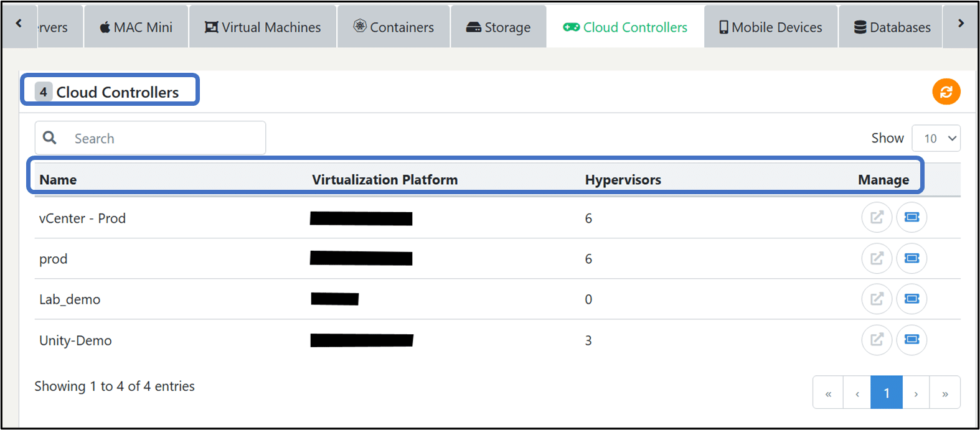The height and width of the screenshot is (430, 980).
Task: Go to next page of results
Action: pyautogui.click(x=916, y=393)
